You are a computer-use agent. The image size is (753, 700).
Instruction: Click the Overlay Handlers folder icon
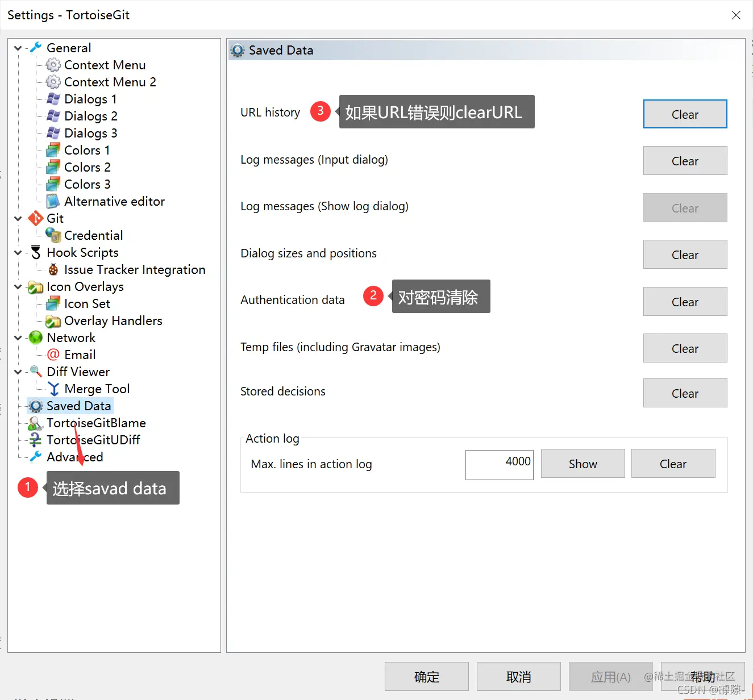tap(53, 320)
